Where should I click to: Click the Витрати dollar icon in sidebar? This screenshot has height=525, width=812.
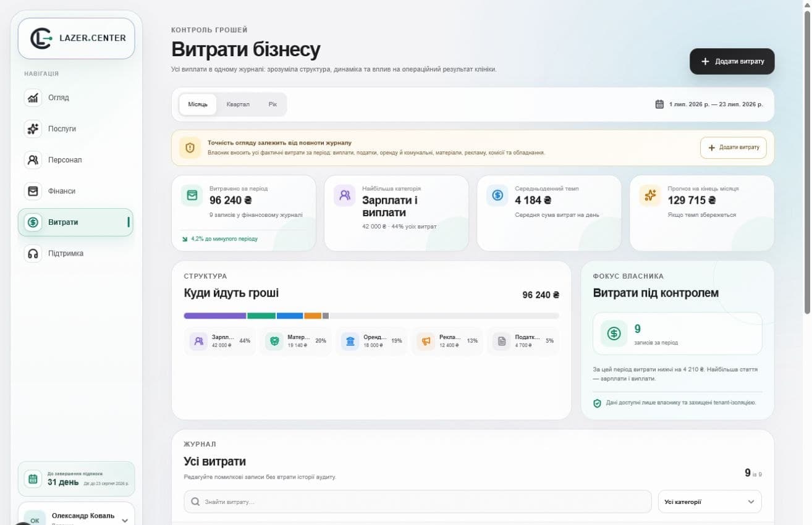tap(33, 222)
